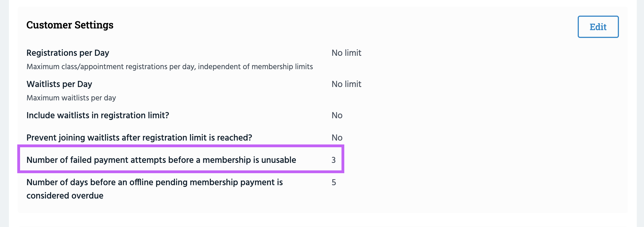Click the No value for waitlist prevention setting
Image resolution: width=644 pixels, height=227 pixels.
[336, 137]
